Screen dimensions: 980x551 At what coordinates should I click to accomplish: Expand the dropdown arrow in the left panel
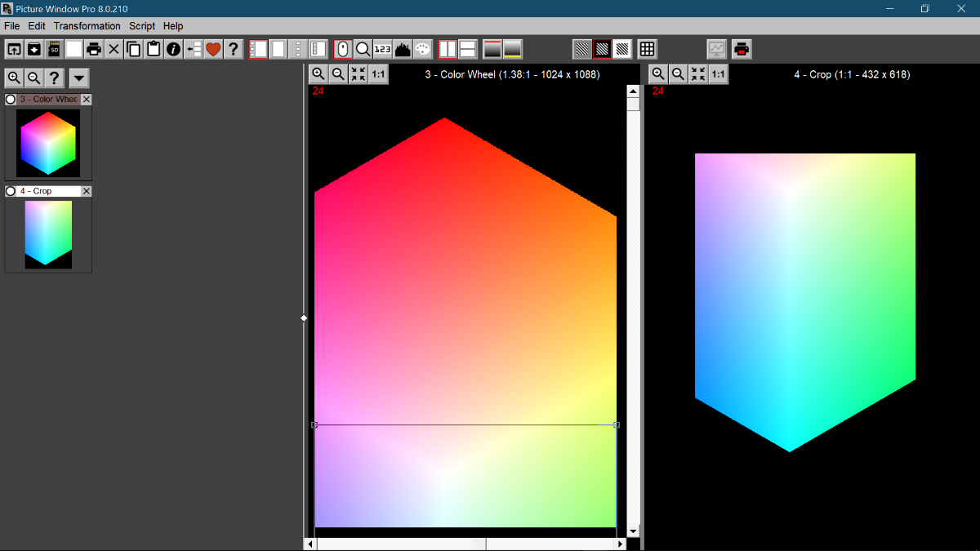78,78
